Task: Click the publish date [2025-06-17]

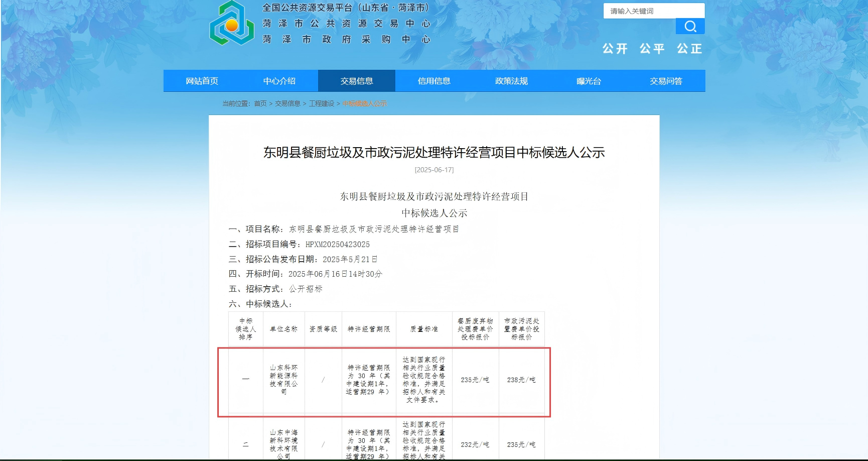Action: [435, 169]
